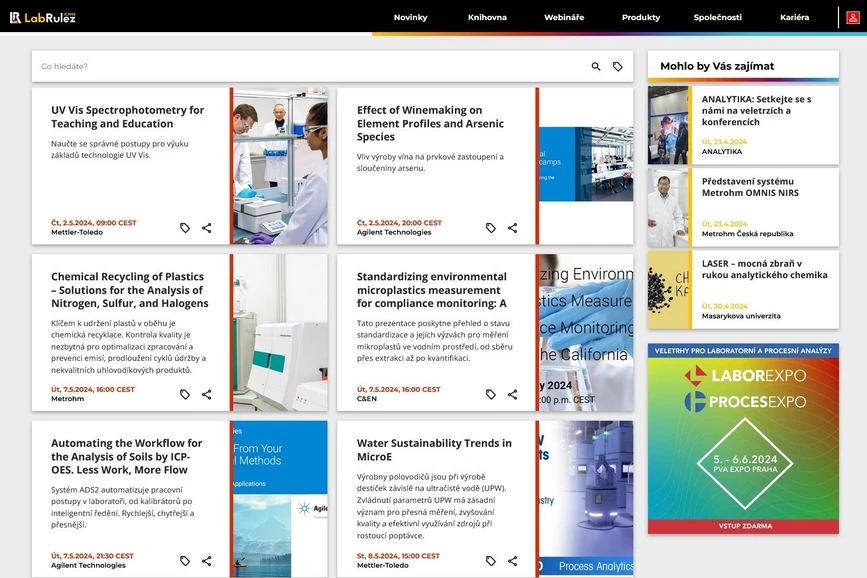The height and width of the screenshot is (578, 867).
Task: Click 'Čt, 2.5.2024, 09:00 CEST' date
Action: [x=94, y=223]
